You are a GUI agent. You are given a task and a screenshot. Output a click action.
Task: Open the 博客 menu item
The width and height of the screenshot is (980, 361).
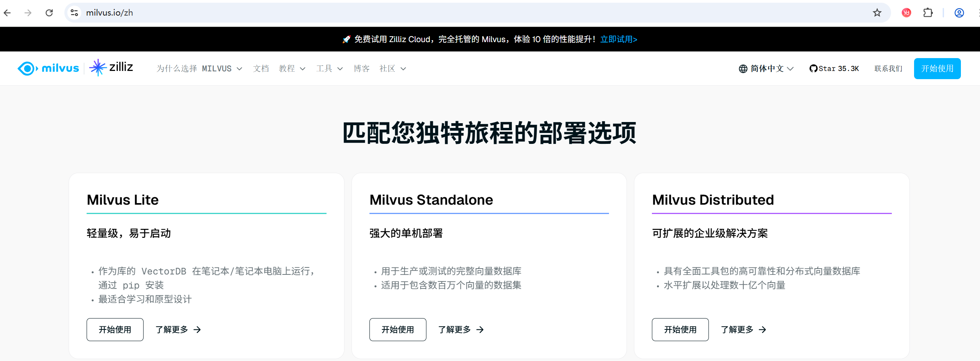(x=361, y=68)
